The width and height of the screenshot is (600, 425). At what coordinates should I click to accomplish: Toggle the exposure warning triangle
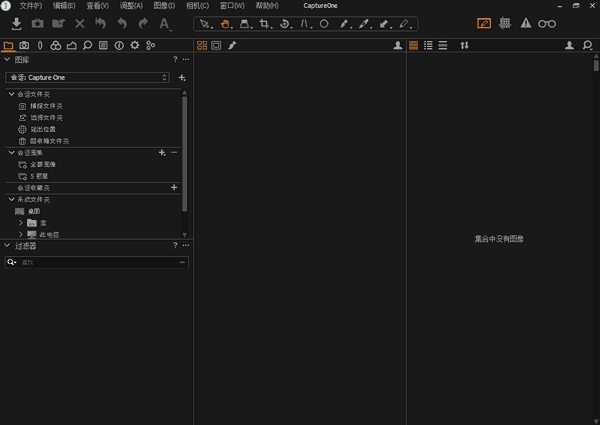[526, 24]
